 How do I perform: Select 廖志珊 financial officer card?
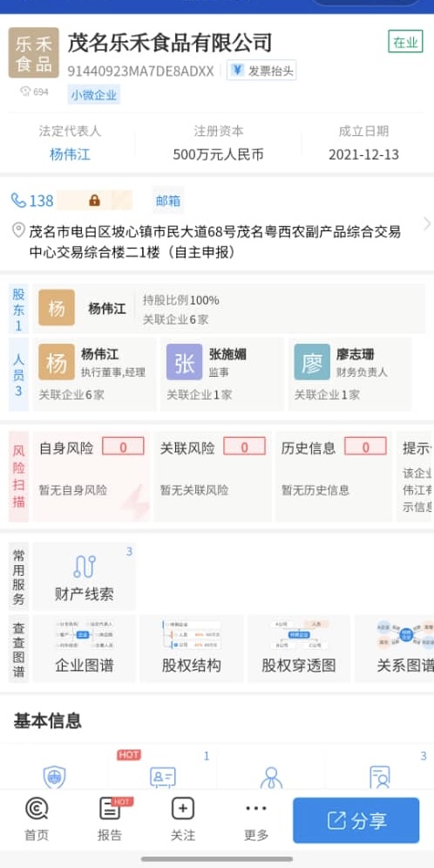click(350, 374)
